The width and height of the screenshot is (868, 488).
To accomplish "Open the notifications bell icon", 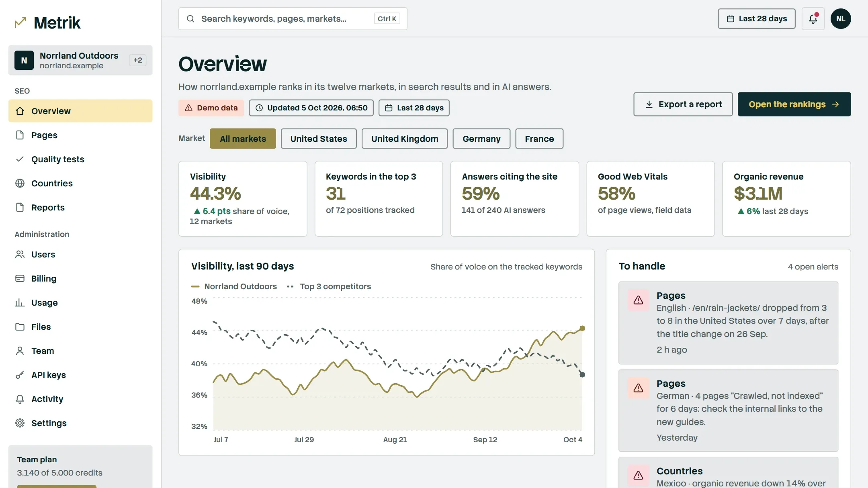I will [x=813, y=18].
